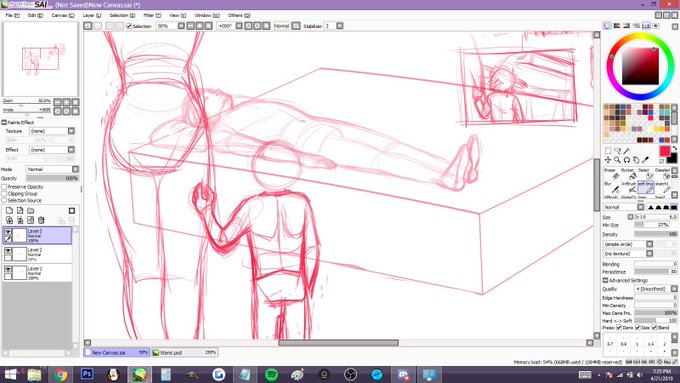
Task: Open the File menu
Action: click(x=12, y=15)
